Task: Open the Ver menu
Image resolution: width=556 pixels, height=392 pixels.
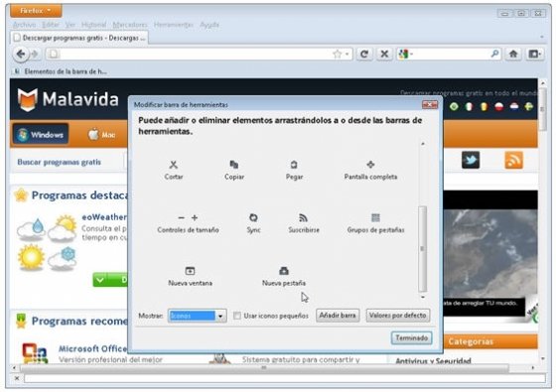Action: (70, 25)
